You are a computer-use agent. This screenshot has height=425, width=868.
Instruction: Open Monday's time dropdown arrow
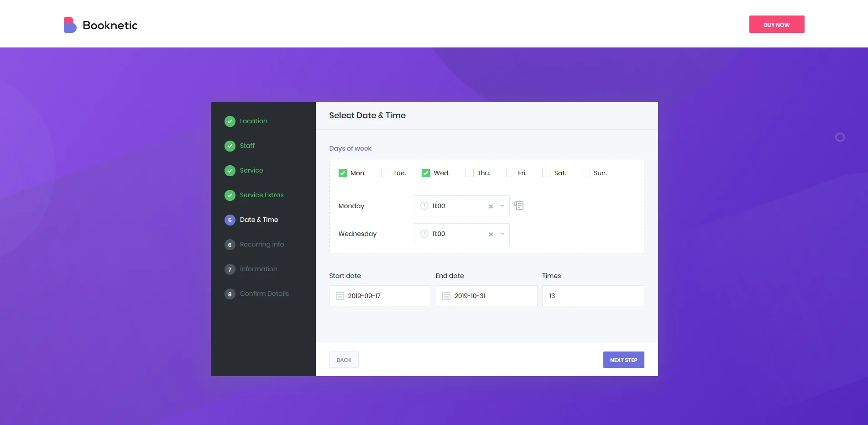pyautogui.click(x=502, y=206)
